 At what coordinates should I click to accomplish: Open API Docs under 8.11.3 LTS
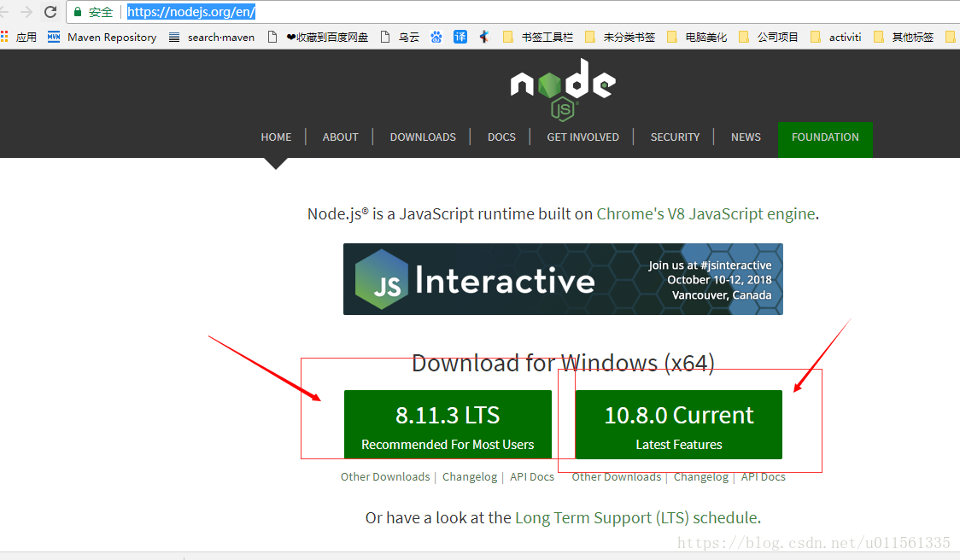pyautogui.click(x=532, y=476)
